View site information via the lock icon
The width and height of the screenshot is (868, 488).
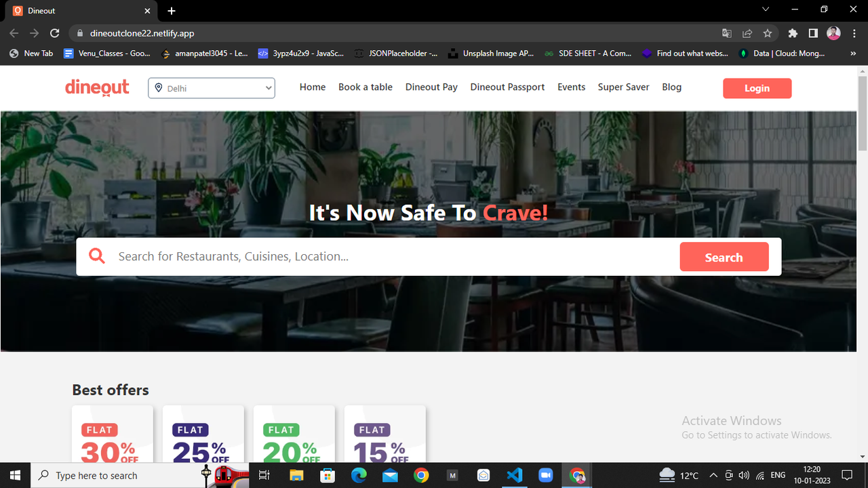pyautogui.click(x=80, y=33)
